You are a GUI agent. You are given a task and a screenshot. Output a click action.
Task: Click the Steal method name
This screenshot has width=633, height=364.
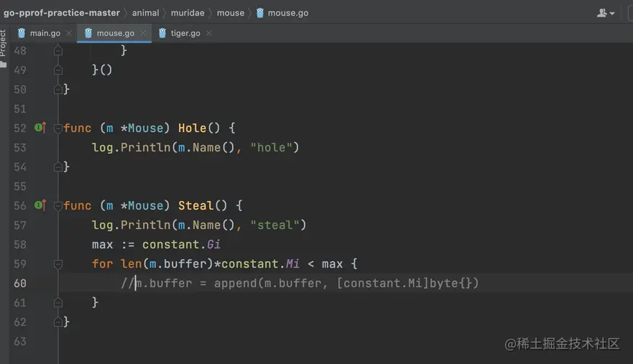coord(196,205)
